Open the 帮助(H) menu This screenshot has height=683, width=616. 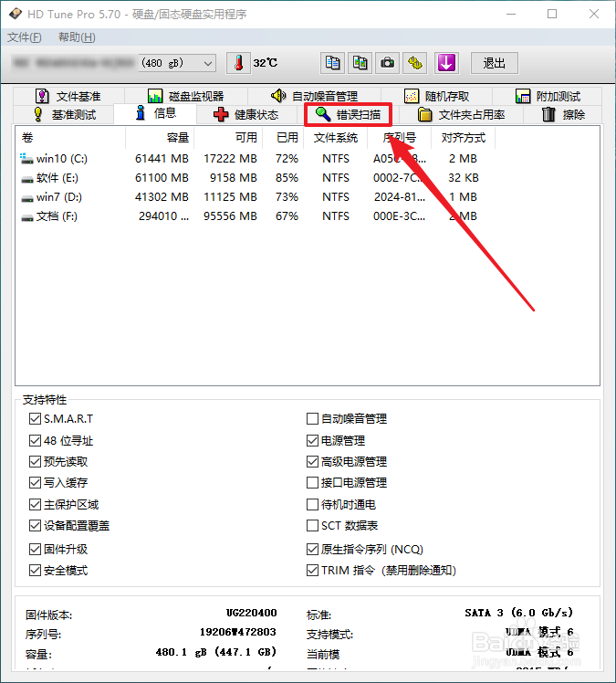[77, 37]
